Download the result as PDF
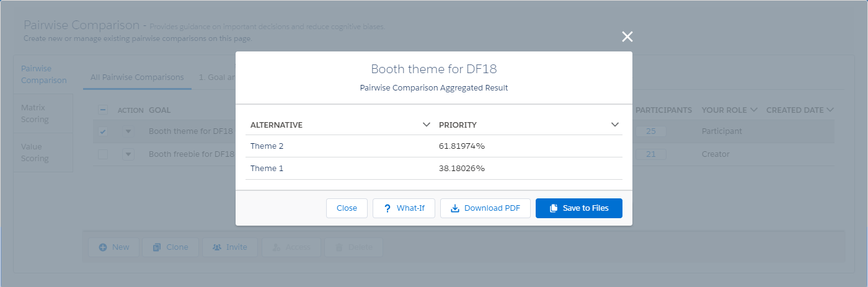Viewport: 868px width, 287px height. 485,208
